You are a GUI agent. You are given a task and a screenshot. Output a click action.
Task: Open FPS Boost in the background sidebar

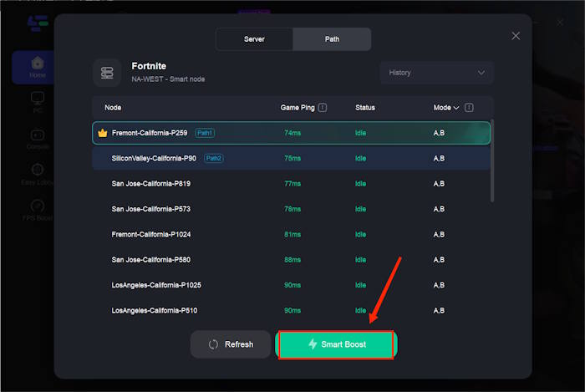38,210
